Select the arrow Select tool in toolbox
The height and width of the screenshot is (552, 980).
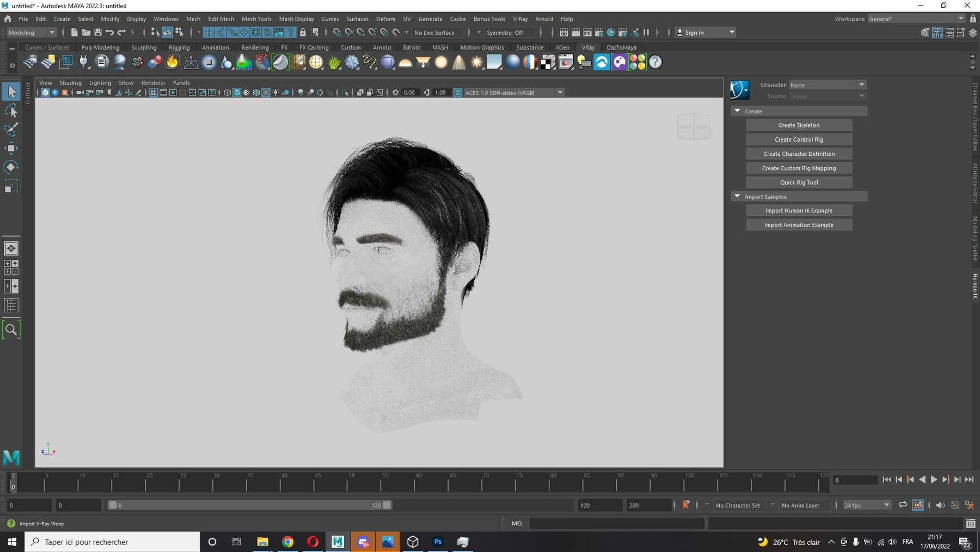pos(11,92)
